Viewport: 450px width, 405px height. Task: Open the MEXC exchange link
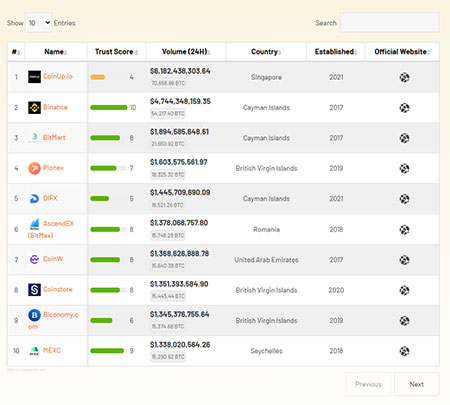(52, 350)
